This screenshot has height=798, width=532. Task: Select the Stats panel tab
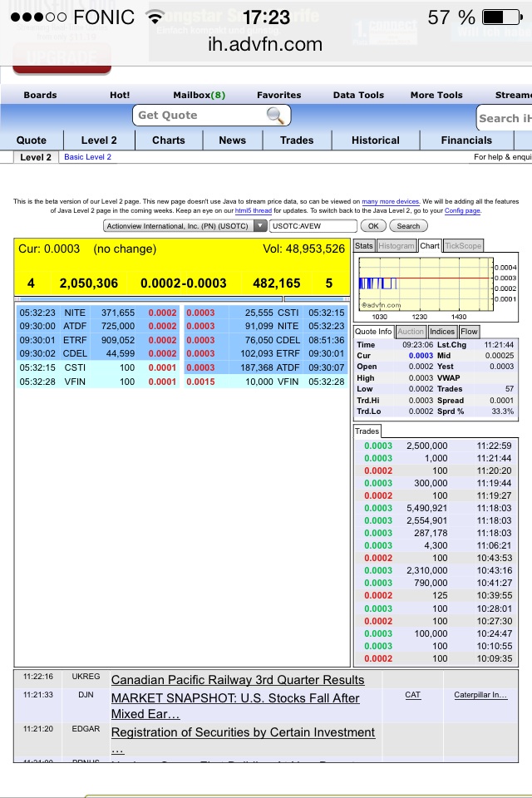(364, 246)
